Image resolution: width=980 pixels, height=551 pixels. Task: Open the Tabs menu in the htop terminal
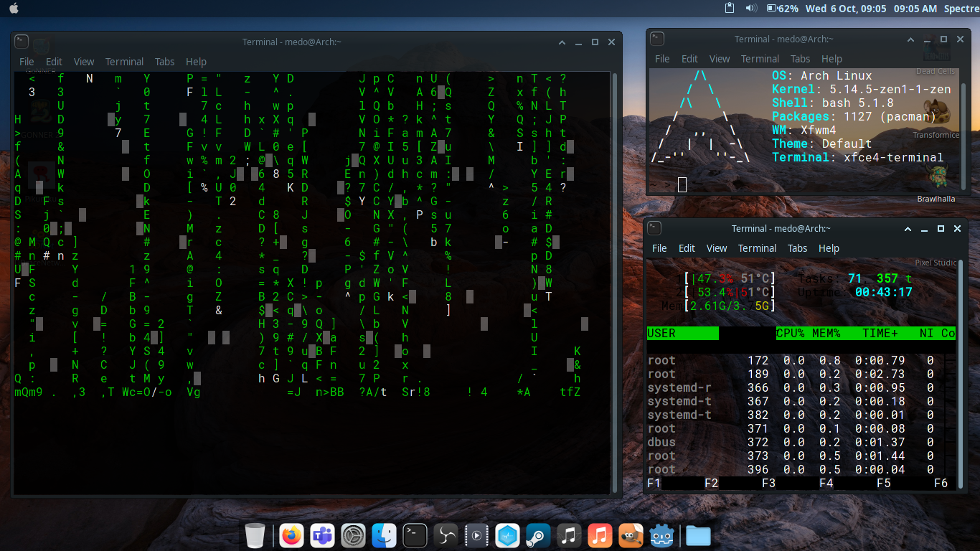797,248
